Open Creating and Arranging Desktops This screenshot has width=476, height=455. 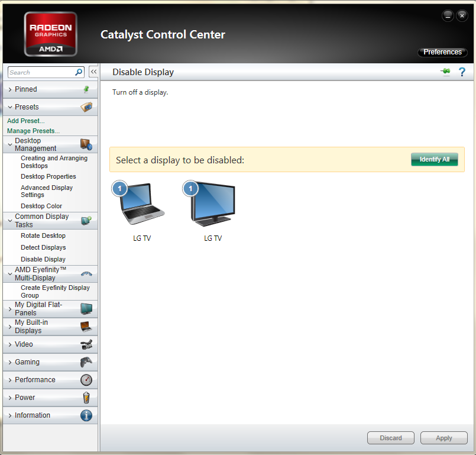coord(54,162)
